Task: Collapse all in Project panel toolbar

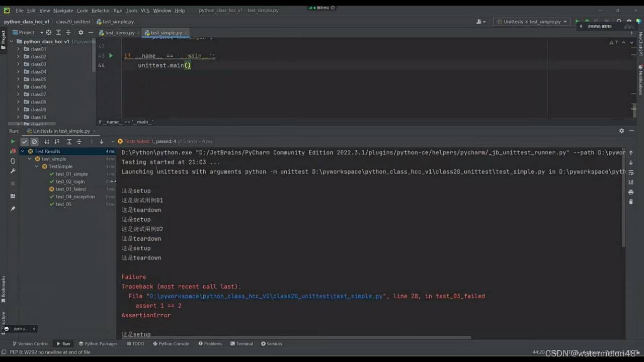Action: click(68, 32)
